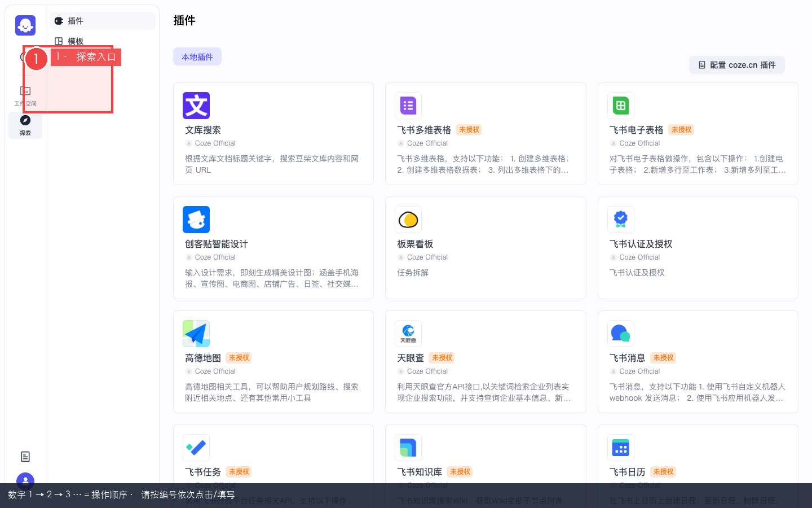The image size is (812, 508).
Task: Switch to the 本地插件 tab
Action: pos(197,57)
